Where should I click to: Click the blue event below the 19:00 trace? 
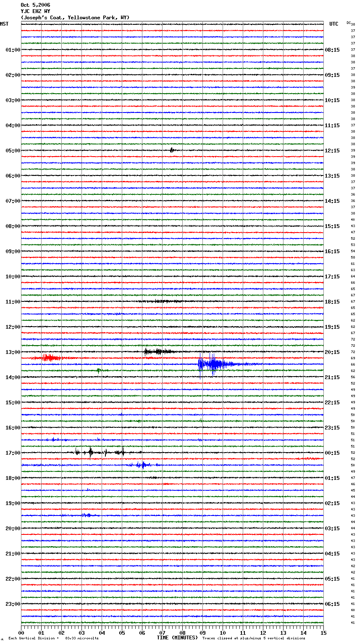click(86, 515)
